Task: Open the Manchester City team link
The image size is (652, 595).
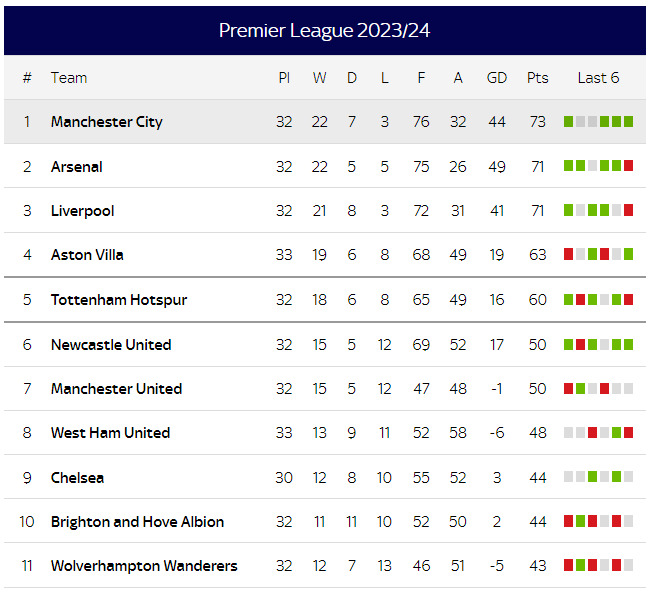Action: coord(106,122)
